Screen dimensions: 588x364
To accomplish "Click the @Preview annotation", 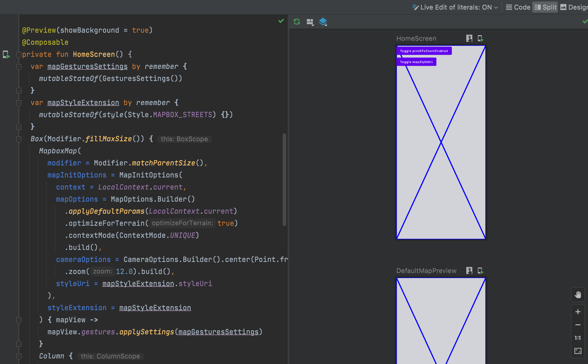I will [39, 30].
